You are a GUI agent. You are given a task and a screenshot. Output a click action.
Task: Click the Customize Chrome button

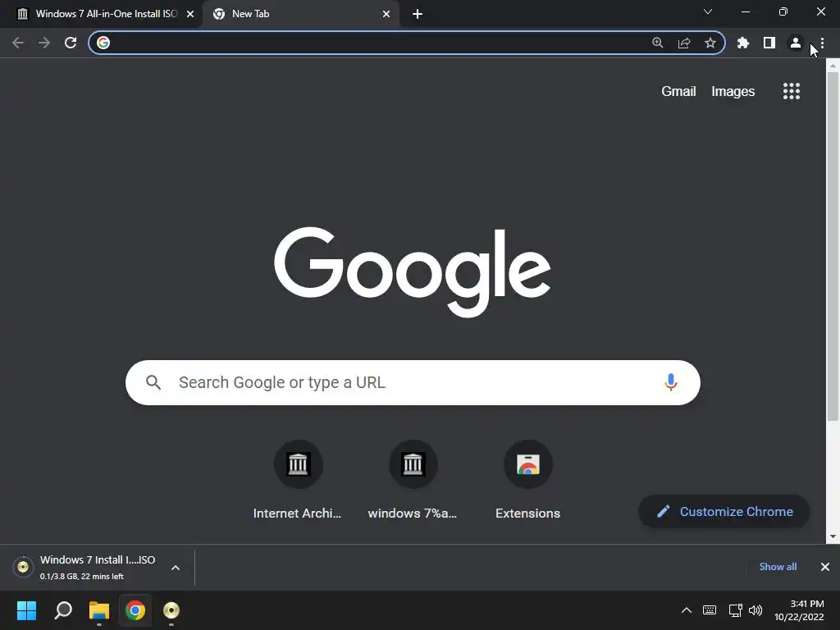click(724, 512)
